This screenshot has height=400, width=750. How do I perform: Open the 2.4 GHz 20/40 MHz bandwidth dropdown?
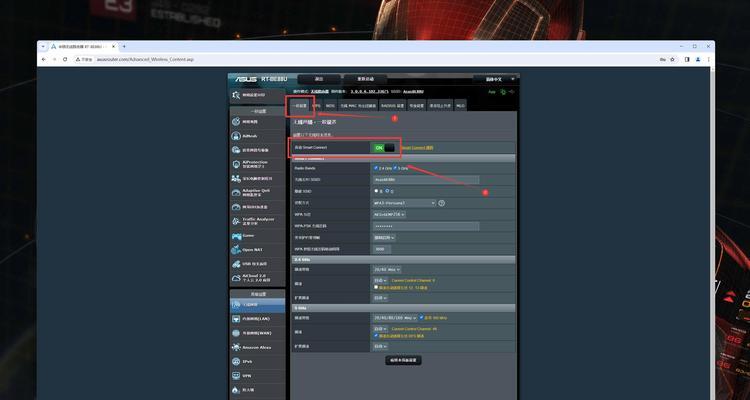tap(387, 270)
